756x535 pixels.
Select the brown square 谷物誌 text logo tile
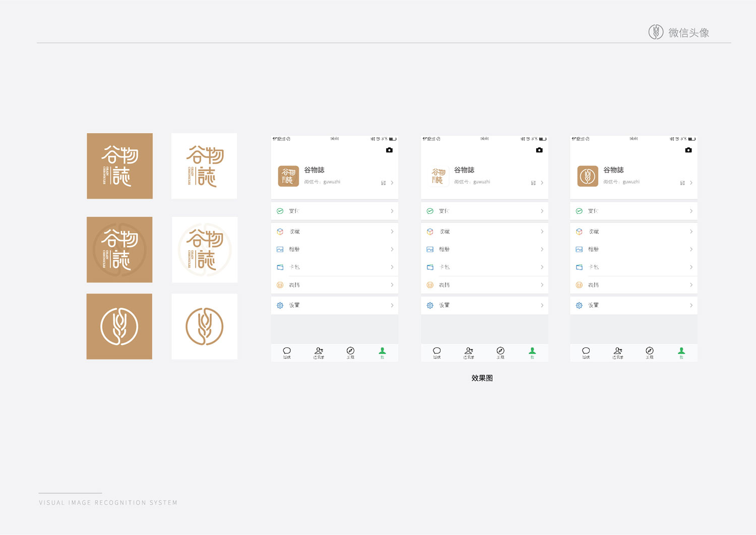coord(119,166)
